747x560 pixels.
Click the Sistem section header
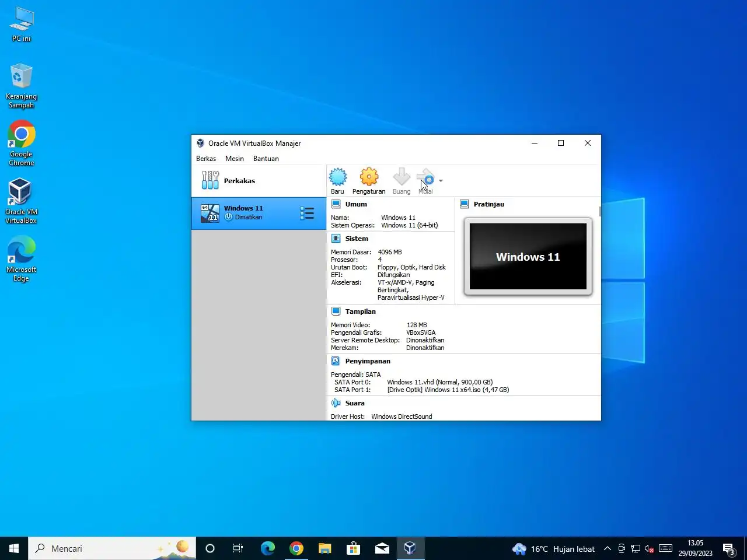357,239
